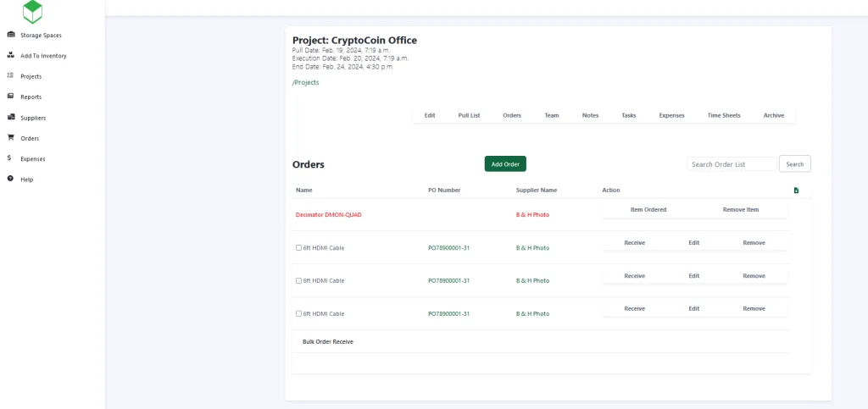Image resolution: width=868 pixels, height=409 pixels.
Task: Click the Add To Inventory sidebar icon
Action: coord(10,55)
